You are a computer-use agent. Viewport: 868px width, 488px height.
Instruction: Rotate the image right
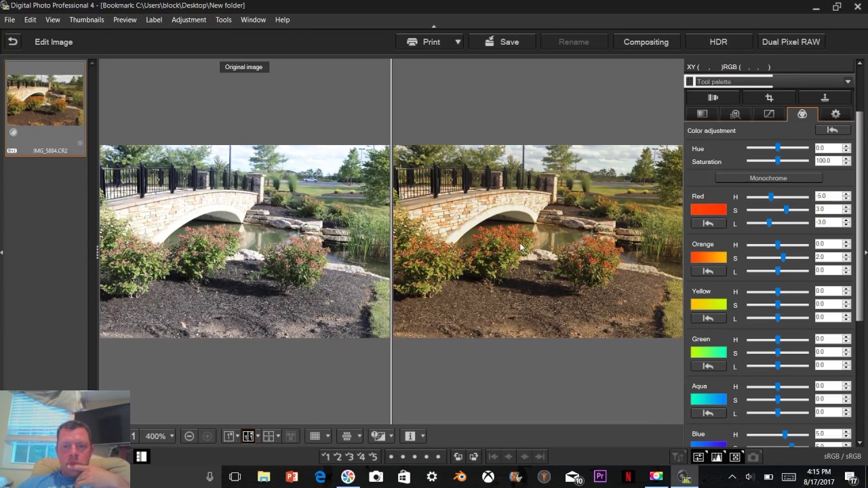point(473,456)
